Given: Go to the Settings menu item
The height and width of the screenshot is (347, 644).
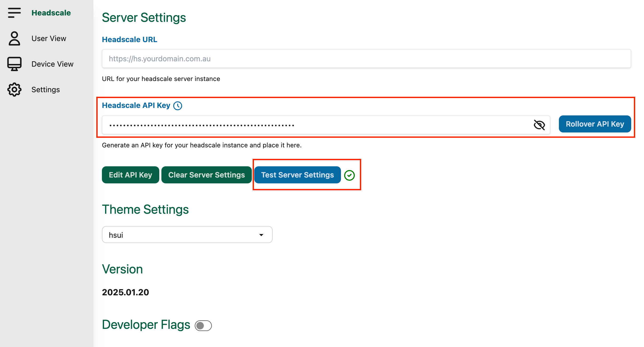Looking at the screenshot, I should [x=46, y=90].
